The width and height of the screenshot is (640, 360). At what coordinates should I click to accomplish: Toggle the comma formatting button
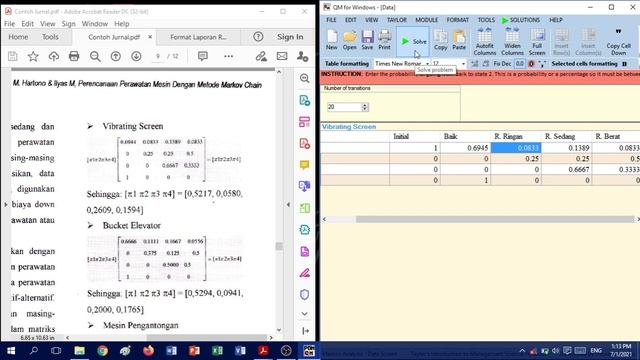pos(542,64)
